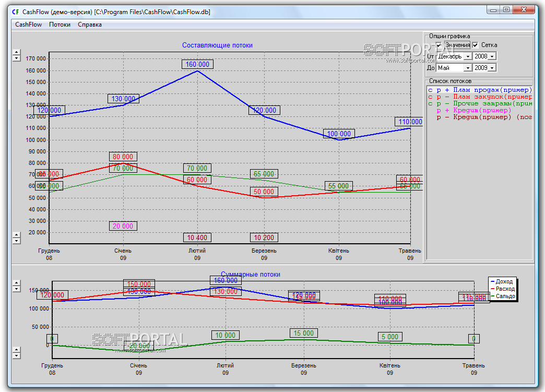Expand the От month dropdown showing Декабрь
The image size is (545, 392).
pos(468,56)
